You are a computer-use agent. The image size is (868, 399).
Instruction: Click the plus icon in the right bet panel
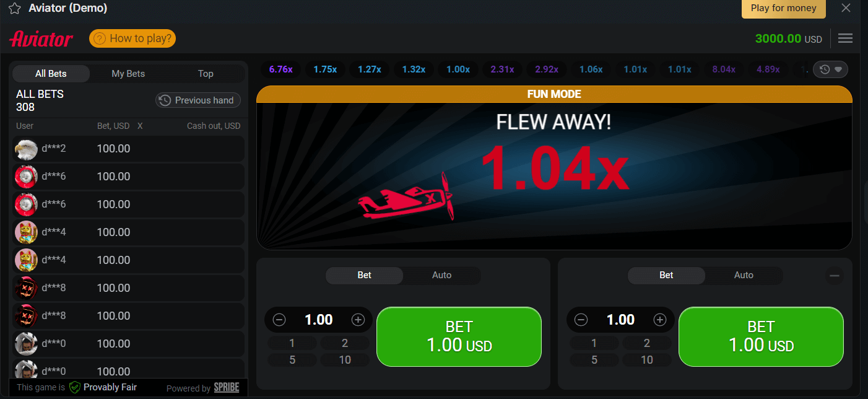pos(660,320)
